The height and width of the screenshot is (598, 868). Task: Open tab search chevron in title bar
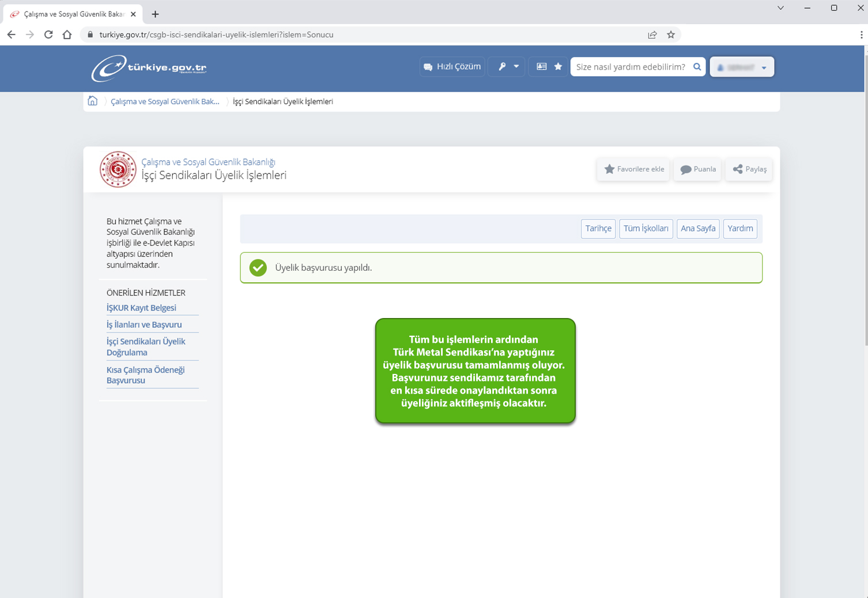pyautogui.click(x=780, y=8)
